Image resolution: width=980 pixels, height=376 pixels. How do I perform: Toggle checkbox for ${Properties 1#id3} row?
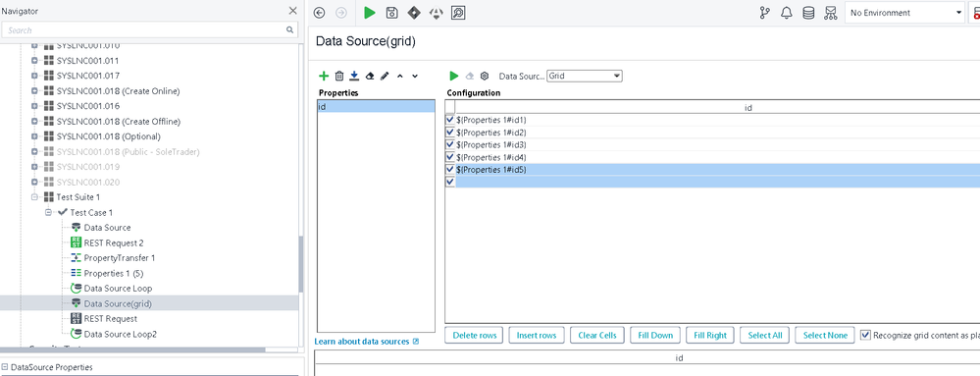pos(450,144)
